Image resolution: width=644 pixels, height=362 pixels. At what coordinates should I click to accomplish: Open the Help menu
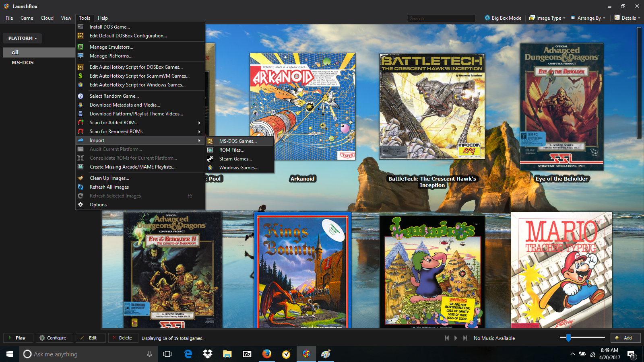[103, 18]
